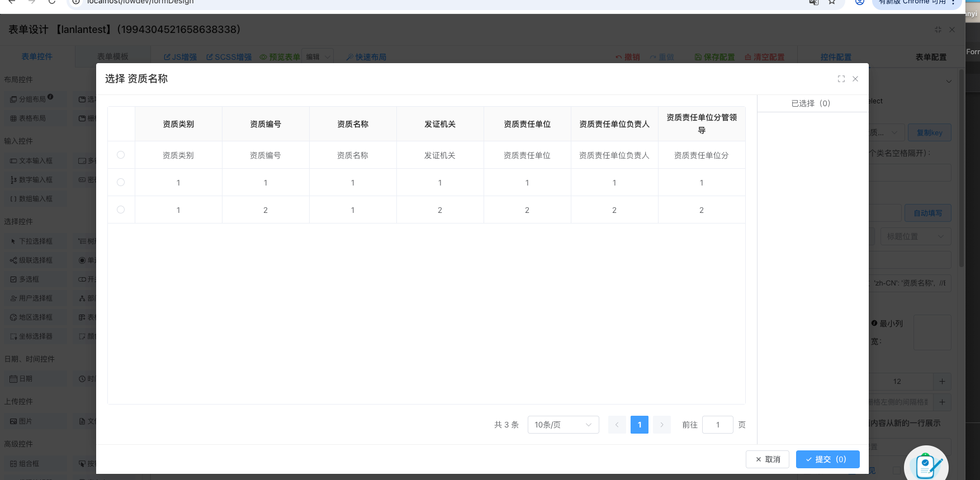
Task: Click page number 1 in pagination
Action: tap(640, 425)
